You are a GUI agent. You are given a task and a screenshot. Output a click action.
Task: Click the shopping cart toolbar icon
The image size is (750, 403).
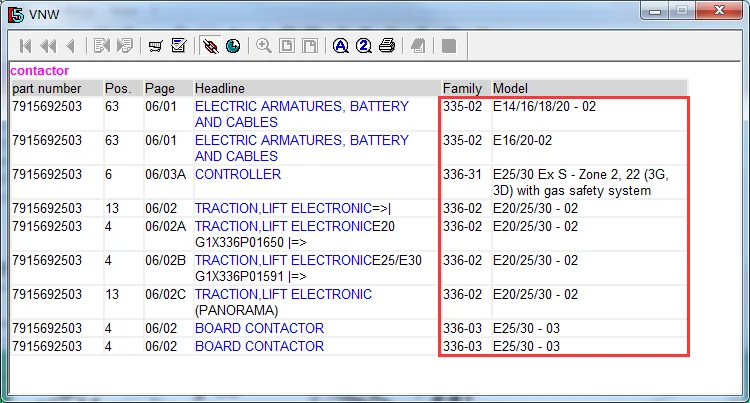tap(156, 46)
